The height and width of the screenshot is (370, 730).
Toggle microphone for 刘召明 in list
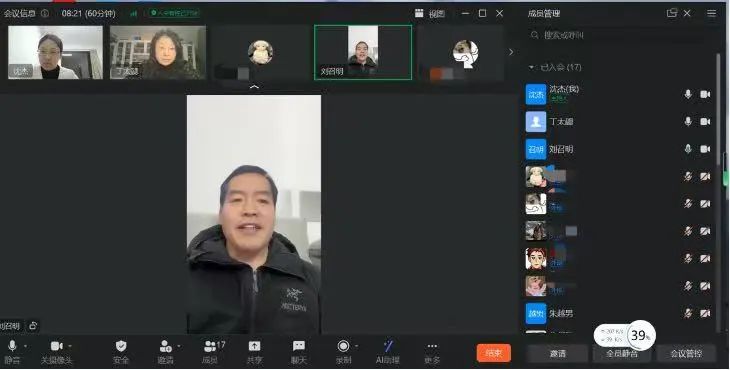click(688, 149)
